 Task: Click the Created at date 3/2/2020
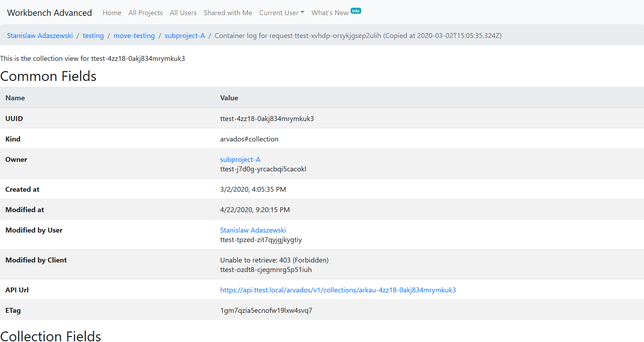253,189
